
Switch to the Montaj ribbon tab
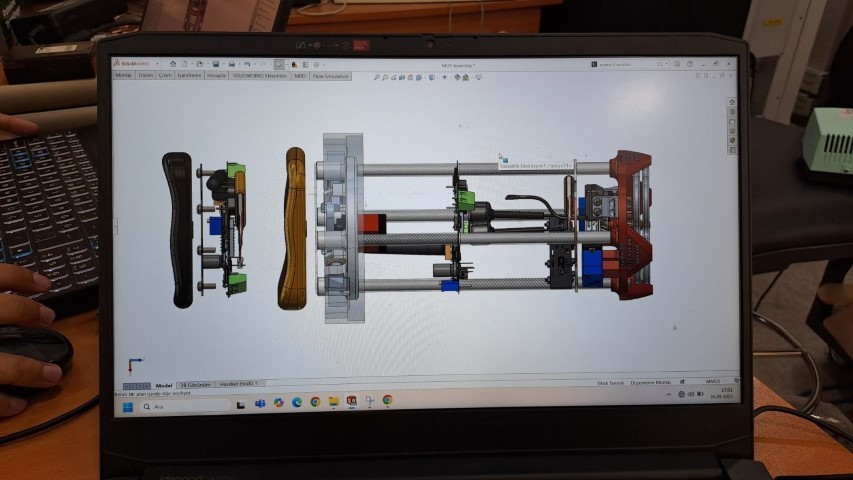click(124, 75)
